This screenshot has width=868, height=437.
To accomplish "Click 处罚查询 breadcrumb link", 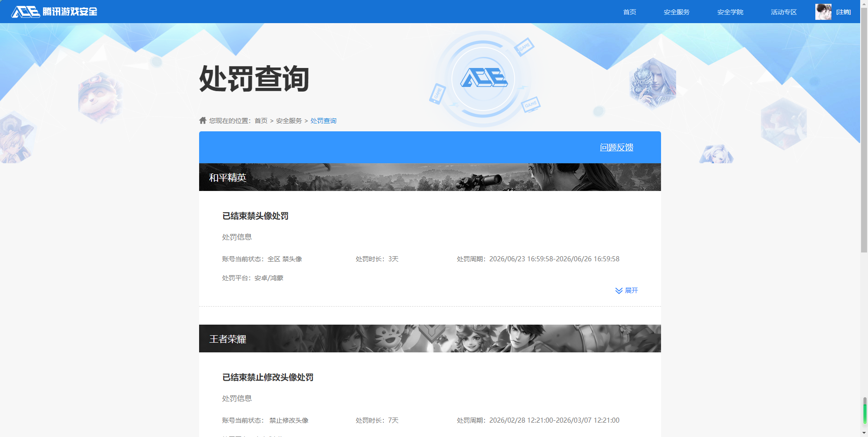I will tap(323, 121).
